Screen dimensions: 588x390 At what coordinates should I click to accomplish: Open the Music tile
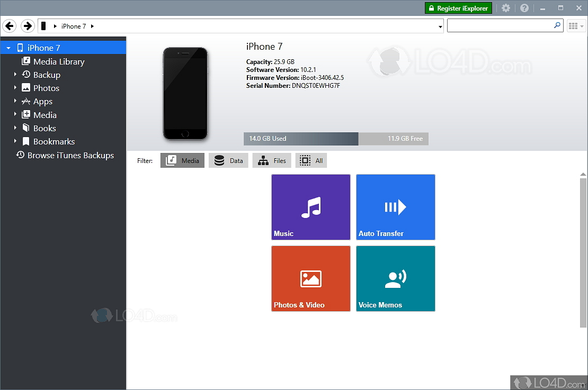(x=310, y=207)
